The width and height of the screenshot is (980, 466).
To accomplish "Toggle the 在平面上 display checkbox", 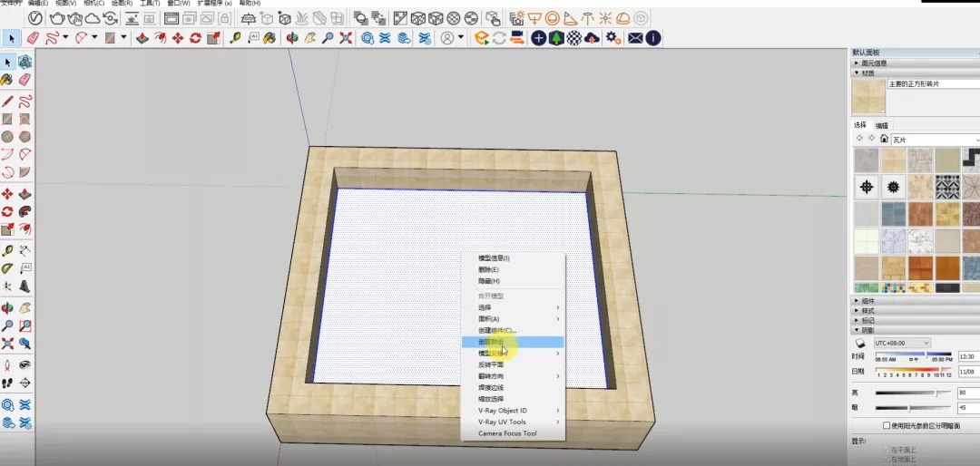I will pos(887,450).
